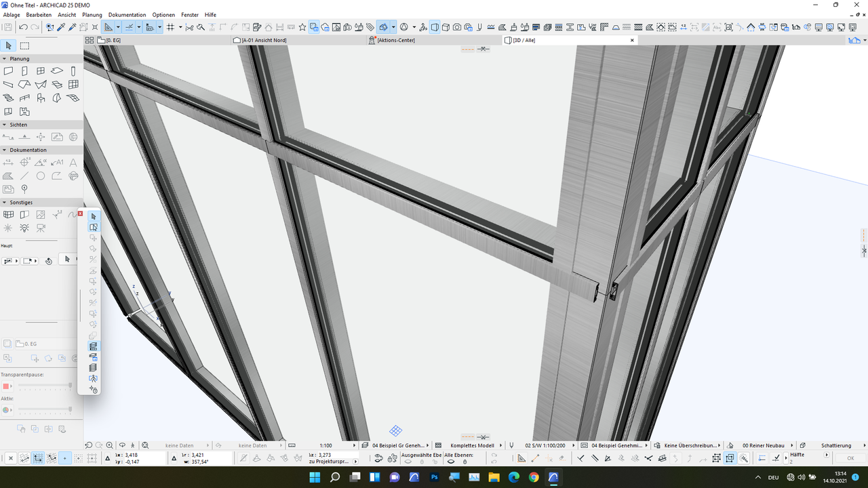Select the Wall tool in the Planung section
The width and height of the screenshot is (868, 488).
point(7,70)
